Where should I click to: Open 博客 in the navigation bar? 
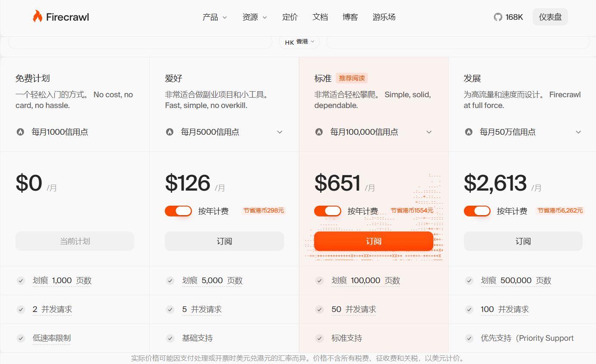[350, 17]
